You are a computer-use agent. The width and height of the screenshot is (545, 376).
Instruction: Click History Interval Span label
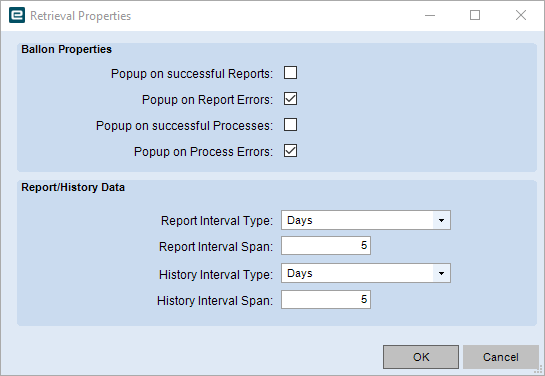215,301
